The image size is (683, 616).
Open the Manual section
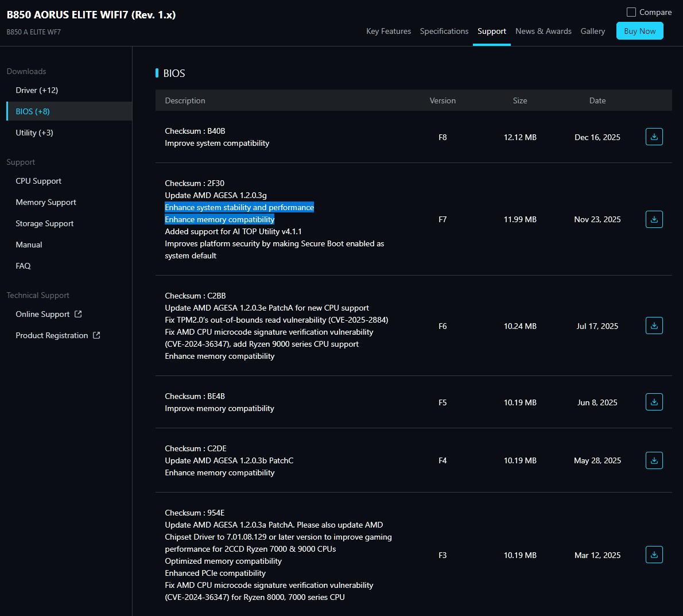pos(29,245)
